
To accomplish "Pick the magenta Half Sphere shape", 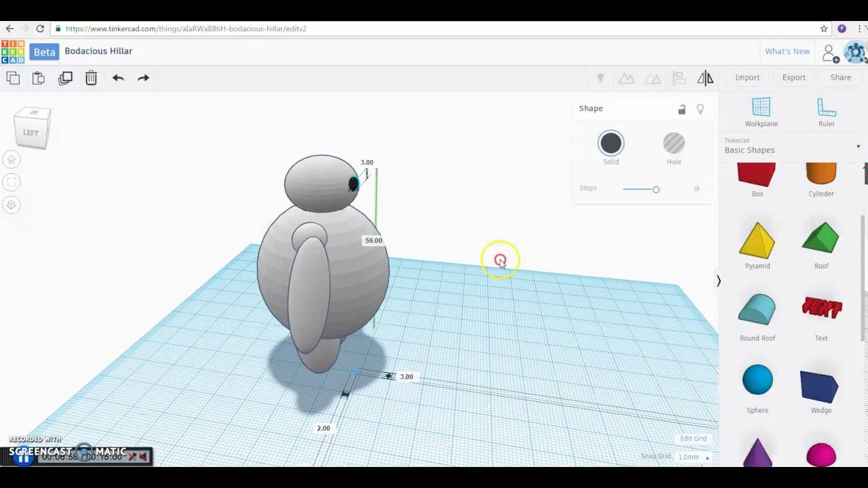I will (x=821, y=455).
